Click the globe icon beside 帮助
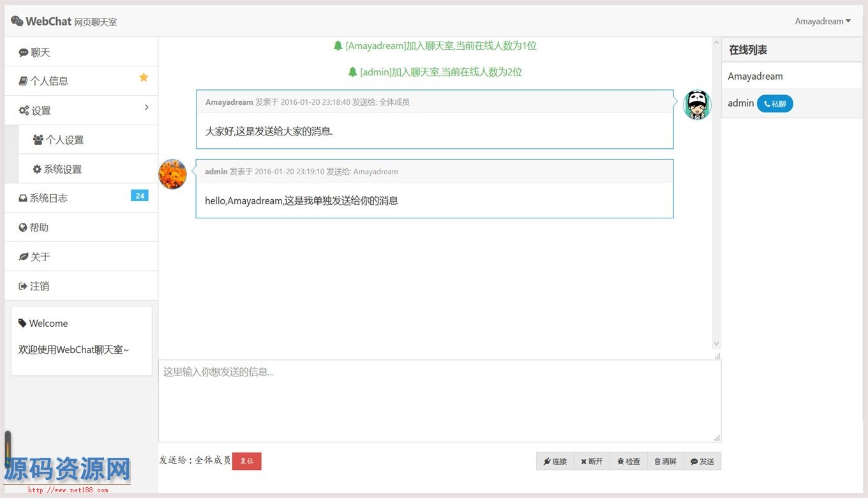This screenshot has height=498, width=868. (23, 227)
